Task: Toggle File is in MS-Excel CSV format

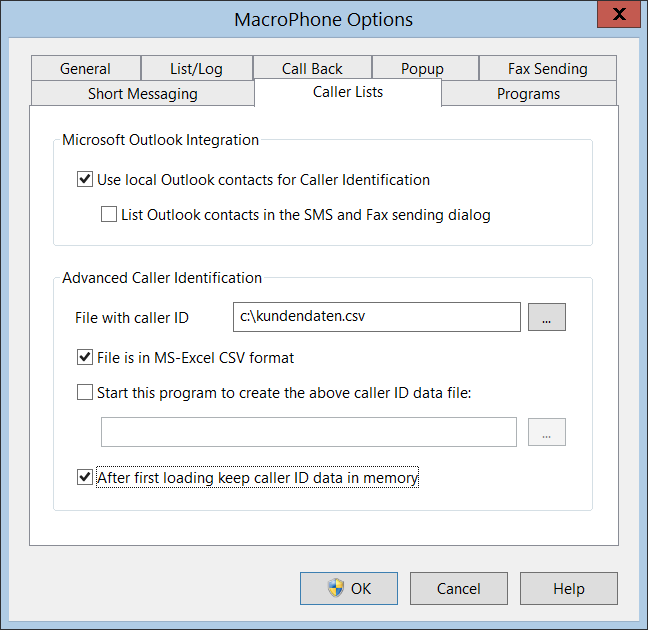Action: 85,357
